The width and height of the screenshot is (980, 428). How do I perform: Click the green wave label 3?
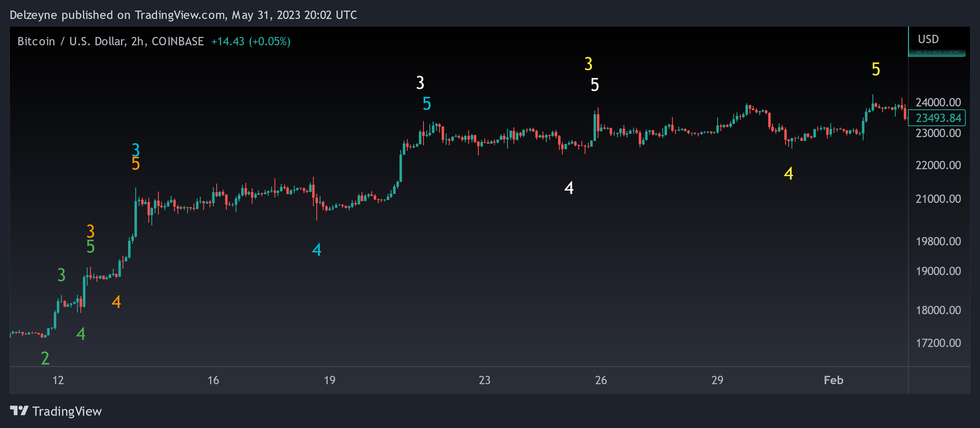click(62, 275)
